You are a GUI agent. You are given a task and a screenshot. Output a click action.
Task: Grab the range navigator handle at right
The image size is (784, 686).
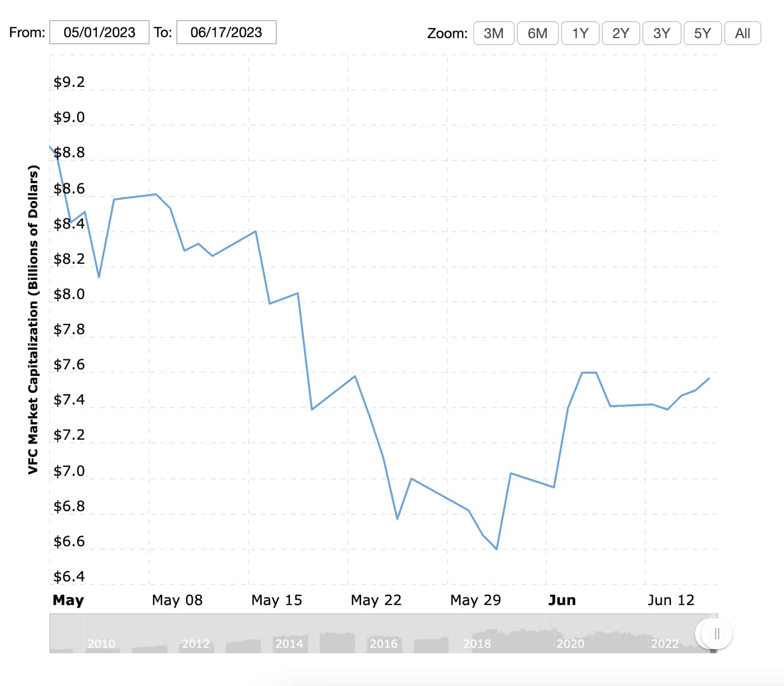pos(717,634)
